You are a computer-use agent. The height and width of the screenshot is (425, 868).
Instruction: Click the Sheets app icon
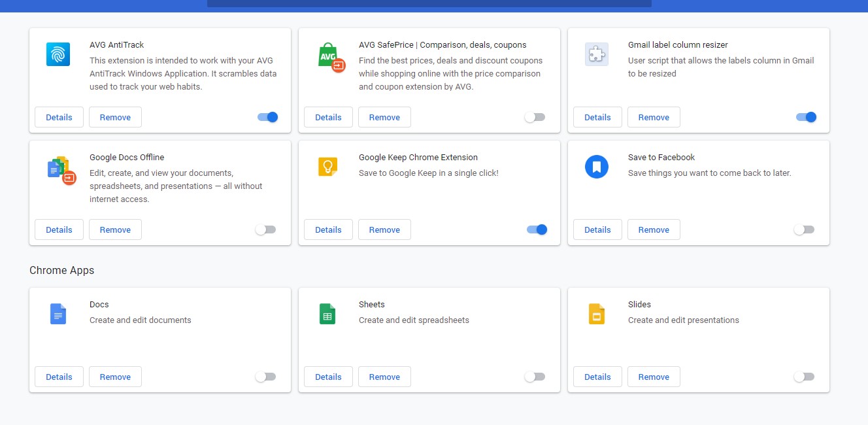click(x=327, y=314)
